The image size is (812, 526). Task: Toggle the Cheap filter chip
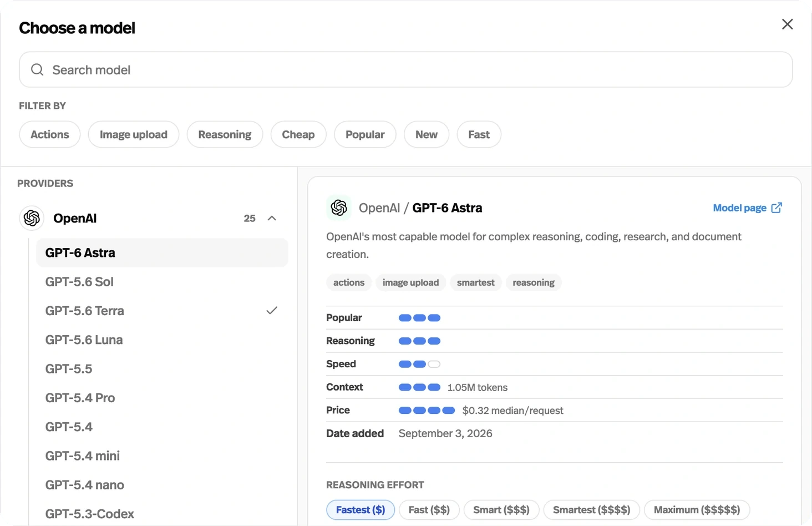point(298,134)
